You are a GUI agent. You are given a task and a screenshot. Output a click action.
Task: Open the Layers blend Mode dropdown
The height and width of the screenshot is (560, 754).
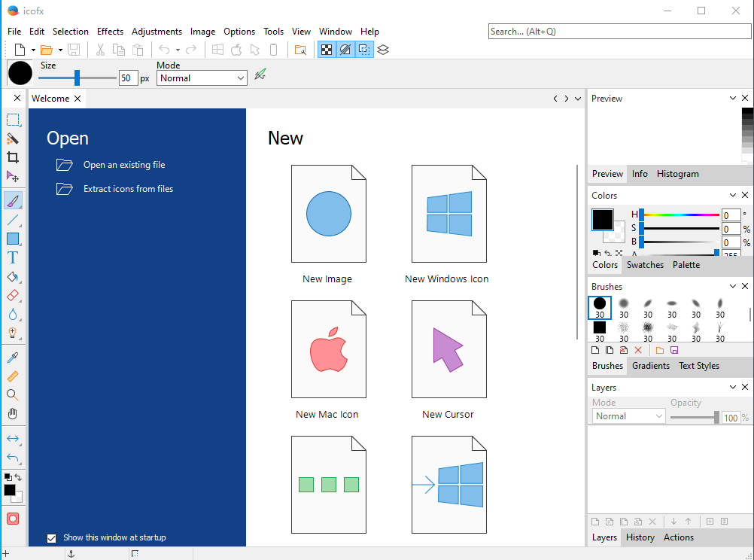click(x=628, y=416)
